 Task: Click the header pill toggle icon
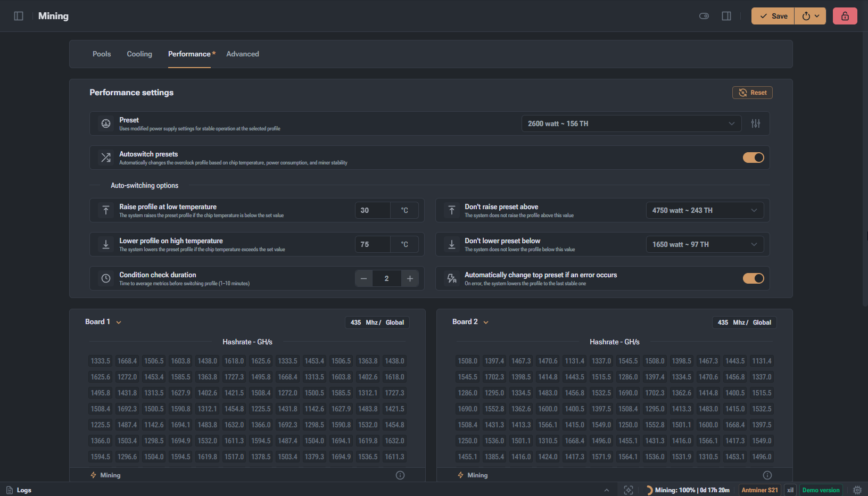click(704, 16)
